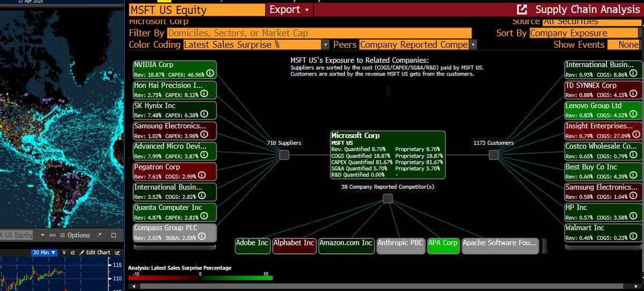Click the Filter By domiciles input field
This screenshot has width=644, height=291.
tap(319, 33)
